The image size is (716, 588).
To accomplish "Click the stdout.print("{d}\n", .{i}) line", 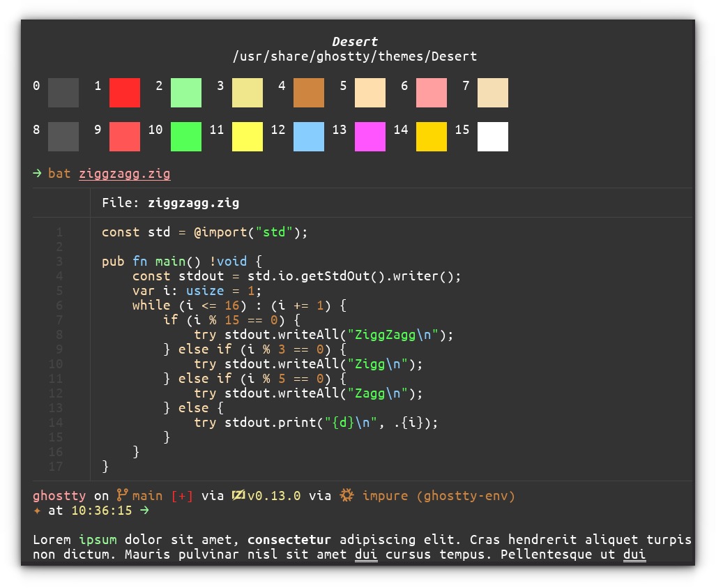I will click(316, 423).
